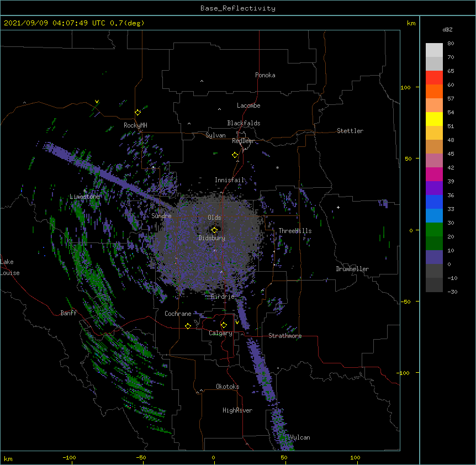Select the red 65 dBZ legend swatch
Viewport: 476px width, 465px height.
[434, 78]
